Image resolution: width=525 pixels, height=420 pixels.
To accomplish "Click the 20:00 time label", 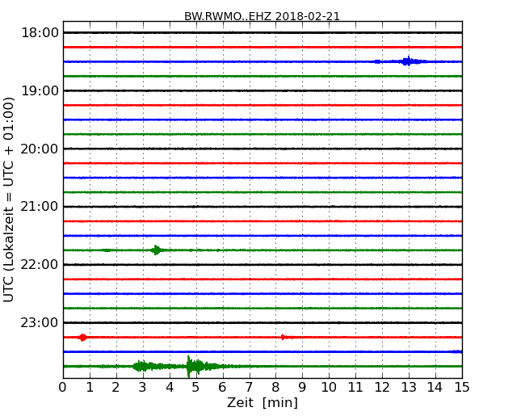I will click(40, 149).
